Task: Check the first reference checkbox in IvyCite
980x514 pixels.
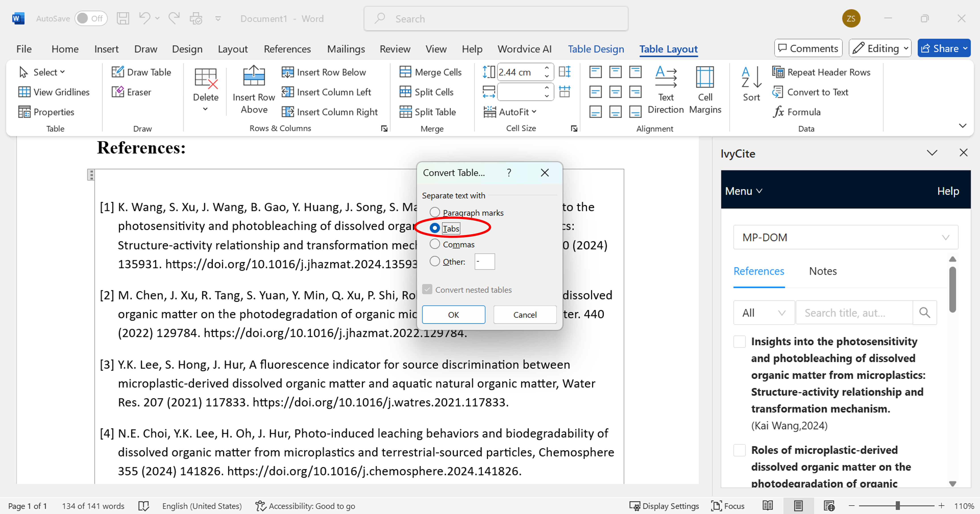Action: 739,341
